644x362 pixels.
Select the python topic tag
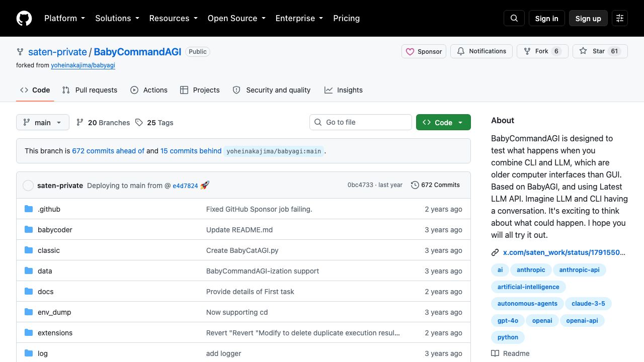pyautogui.click(x=508, y=337)
